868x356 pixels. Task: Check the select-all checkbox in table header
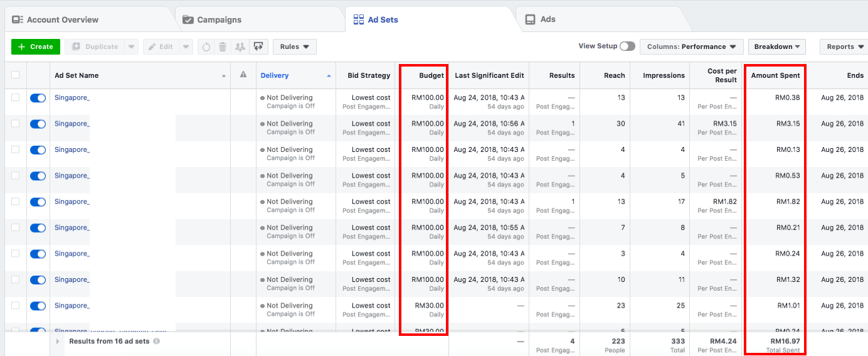(x=16, y=75)
